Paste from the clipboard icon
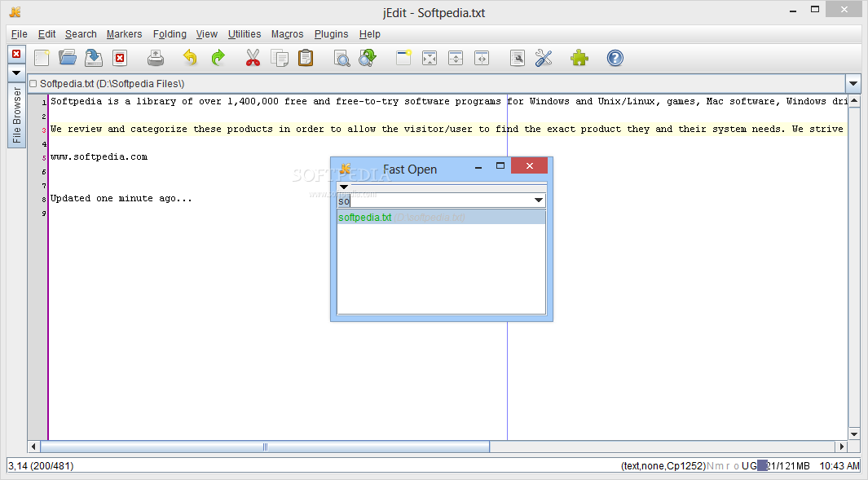The height and width of the screenshot is (480, 868). [x=306, y=58]
